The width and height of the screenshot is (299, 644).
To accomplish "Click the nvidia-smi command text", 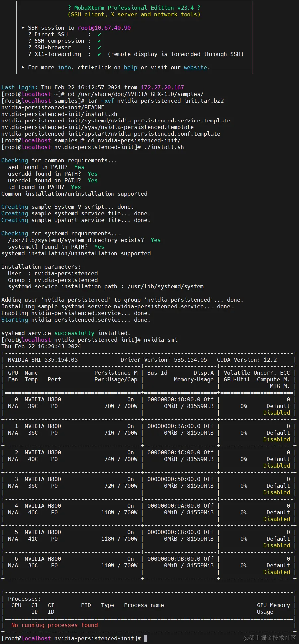I will point(161,340).
